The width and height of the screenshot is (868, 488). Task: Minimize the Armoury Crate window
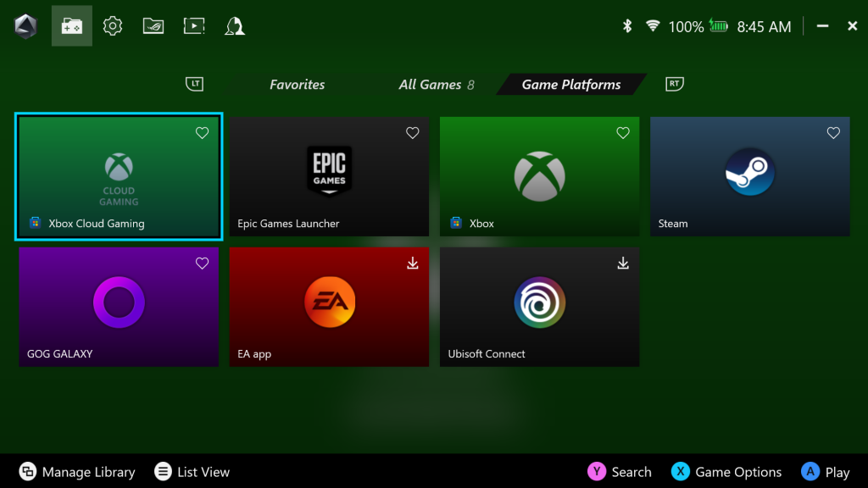click(822, 26)
